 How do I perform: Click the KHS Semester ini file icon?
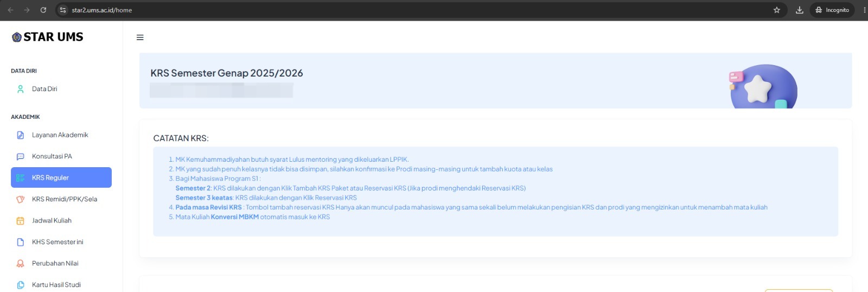[x=21, y=242]
